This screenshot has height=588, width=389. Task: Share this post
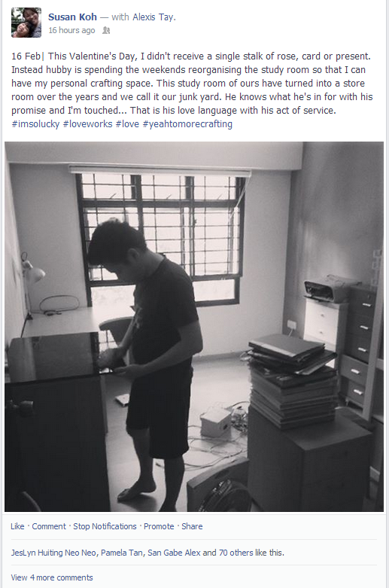click(x=192, y=526)
